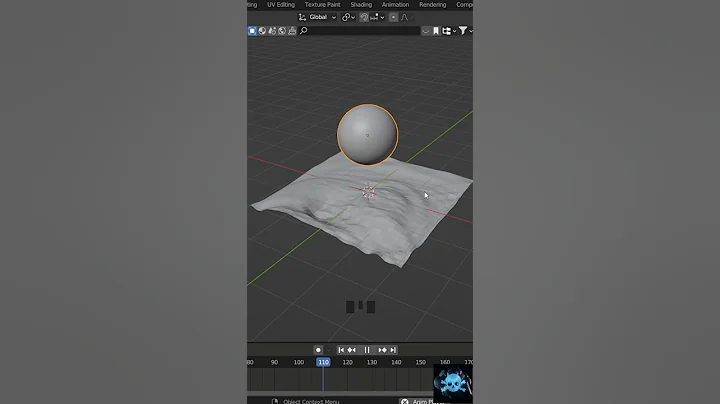Switch to the Animation workspace tab

(x=395, y=5)
